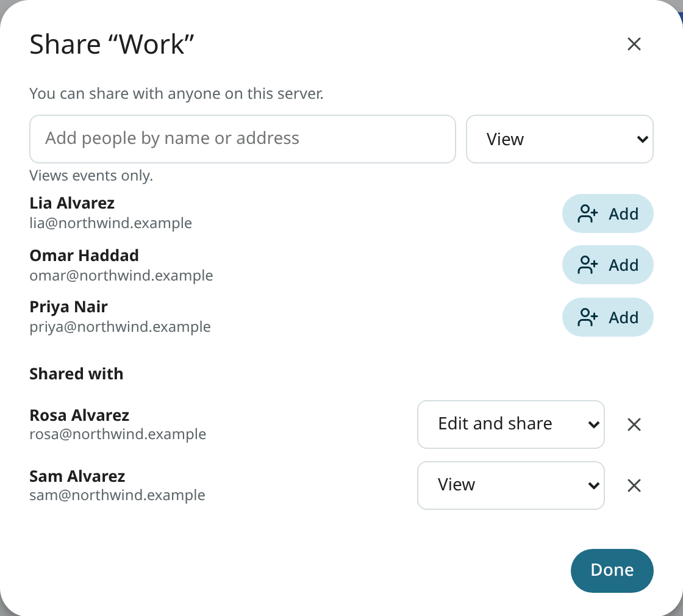Add Omar Haddad to the share list
This screenshot has width=683, height=616.
(x=607, y=265)
